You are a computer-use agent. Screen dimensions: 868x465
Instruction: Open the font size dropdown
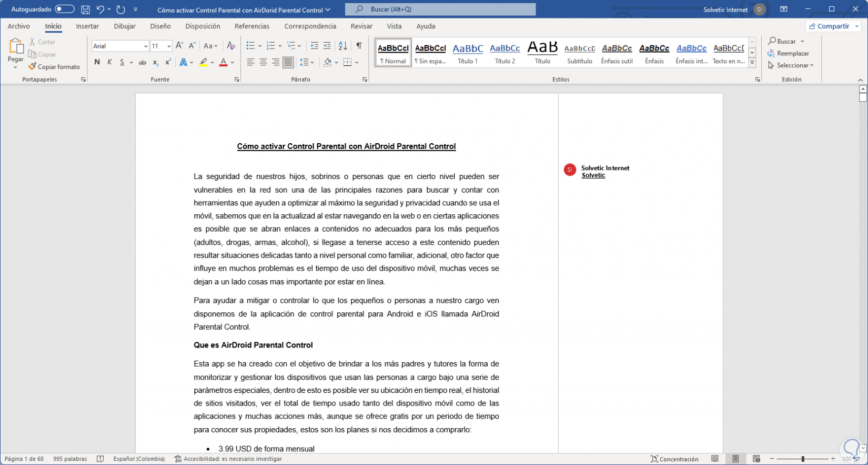[169, 46]
